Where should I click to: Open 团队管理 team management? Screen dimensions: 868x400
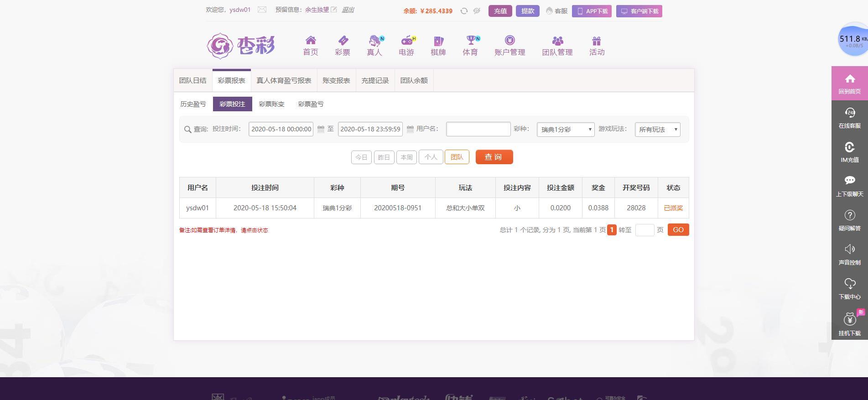pos(557,46)
